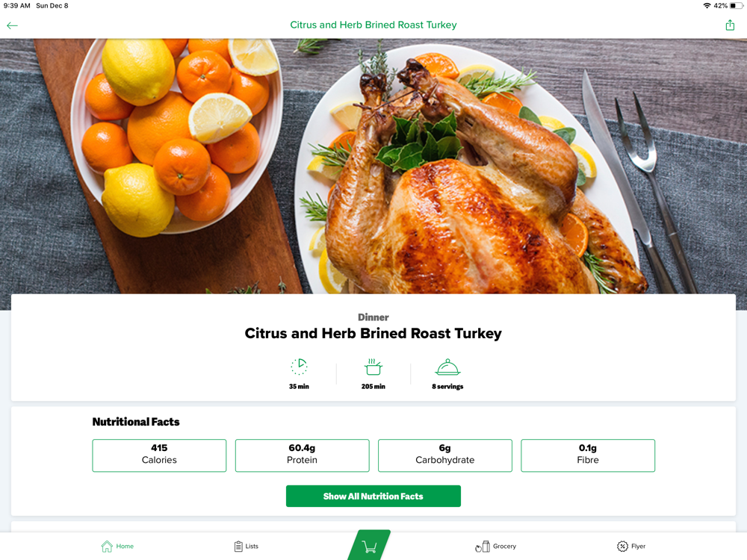Open the share icon at top right

coord(730,25)
